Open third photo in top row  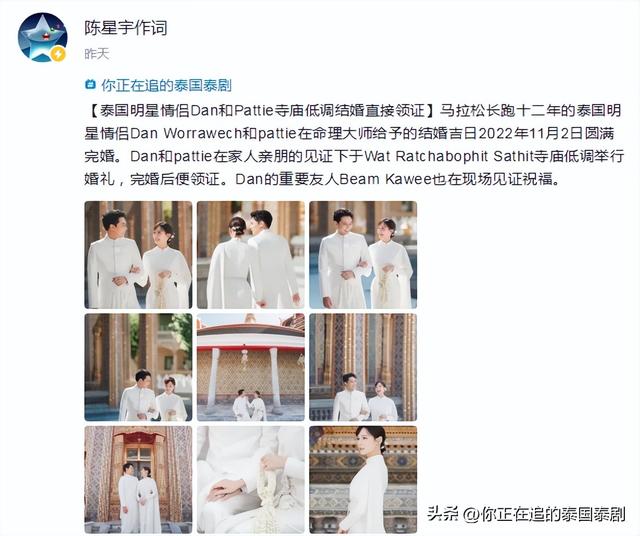[x=363, y=255]
